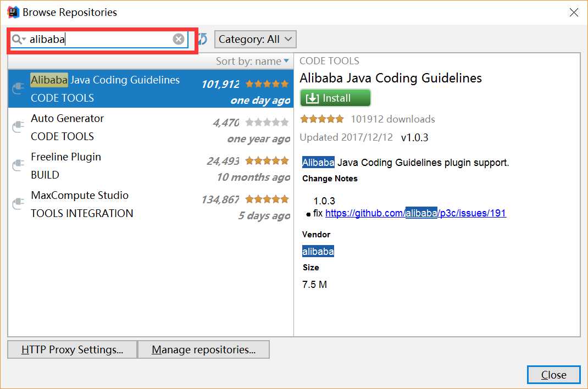
Task: Click plug icon beside Auto Generator
Action: 18,127
